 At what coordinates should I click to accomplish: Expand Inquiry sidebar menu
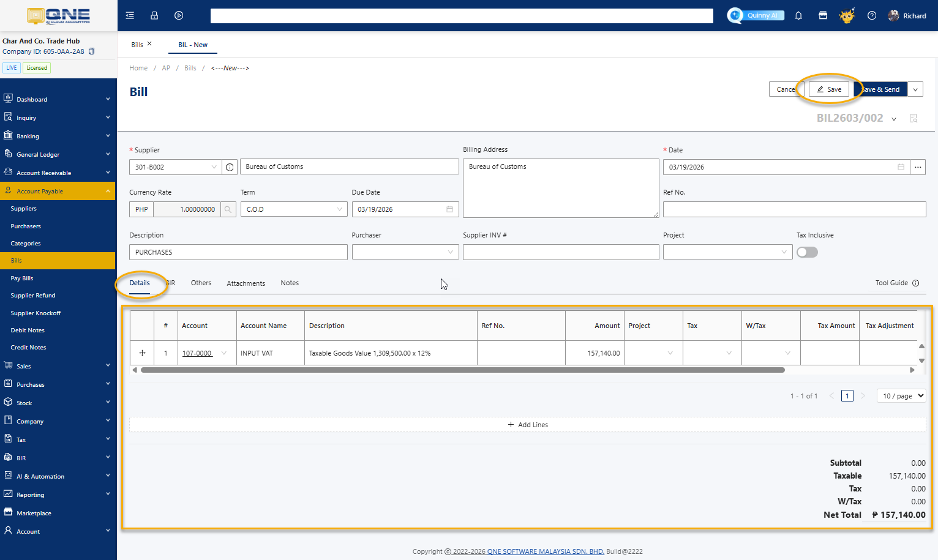click(x=58, y=118)
